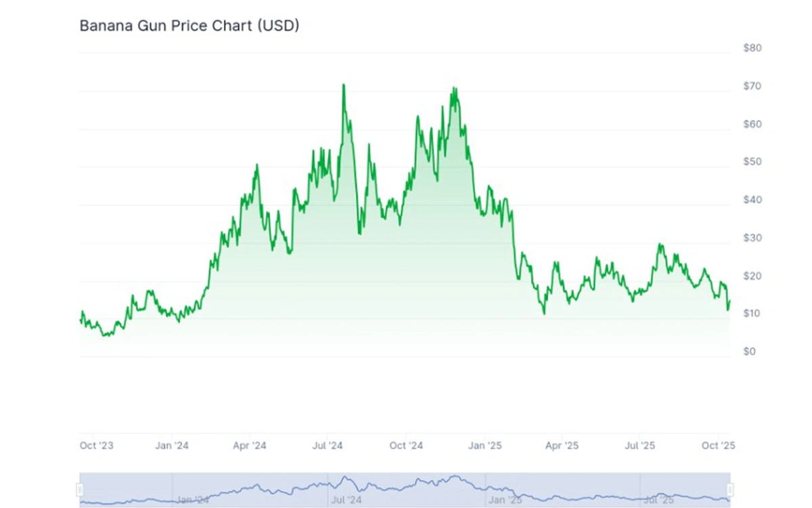Screen dimensions: 812x508
Task: Click the $40 y-axis label
Action: pyautogui.click(x=752, y=200)
